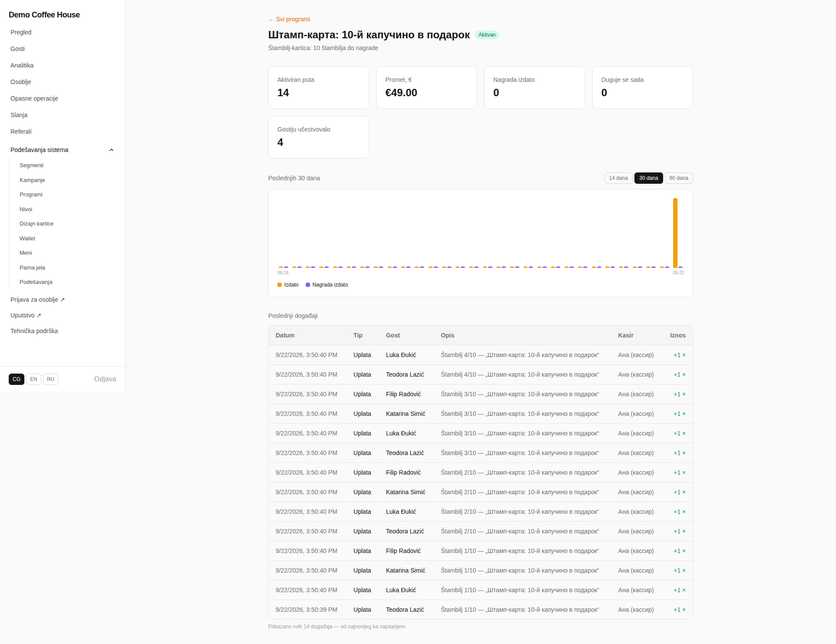Image resolution: width=836 pixels, height=644 pixels.
Task: Switch language to RU
Action: (x=51, y=379)
